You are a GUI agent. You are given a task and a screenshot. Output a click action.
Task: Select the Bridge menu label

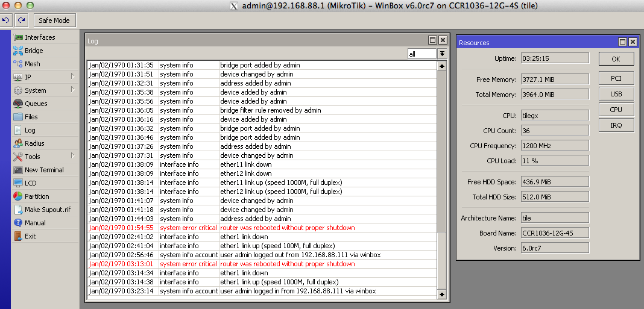(x=34, y=51)
